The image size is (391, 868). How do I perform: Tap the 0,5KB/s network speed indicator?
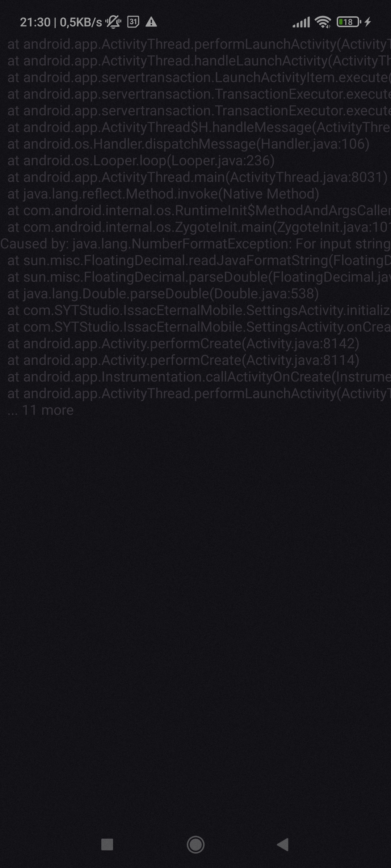pos(81,22)
